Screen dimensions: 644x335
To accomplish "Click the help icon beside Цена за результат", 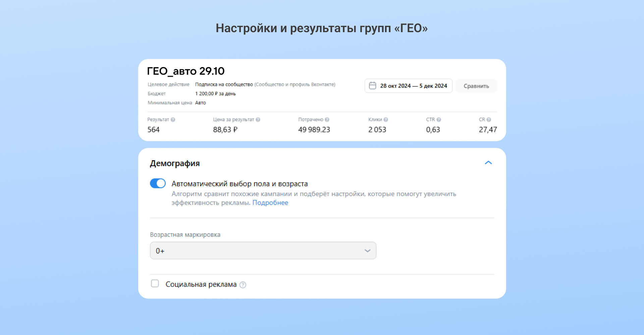I will (x=258, y=120).
